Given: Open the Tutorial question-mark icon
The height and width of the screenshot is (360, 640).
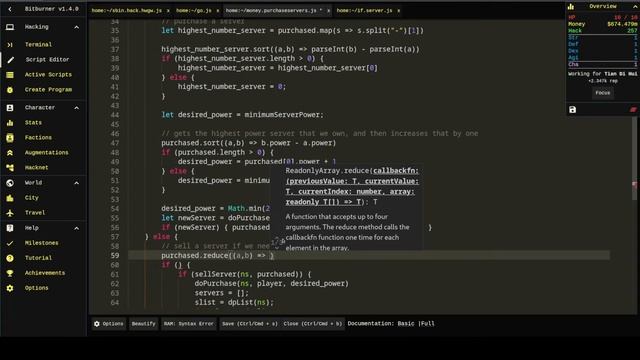Looking at the screenshot, I should coord(10,258).
